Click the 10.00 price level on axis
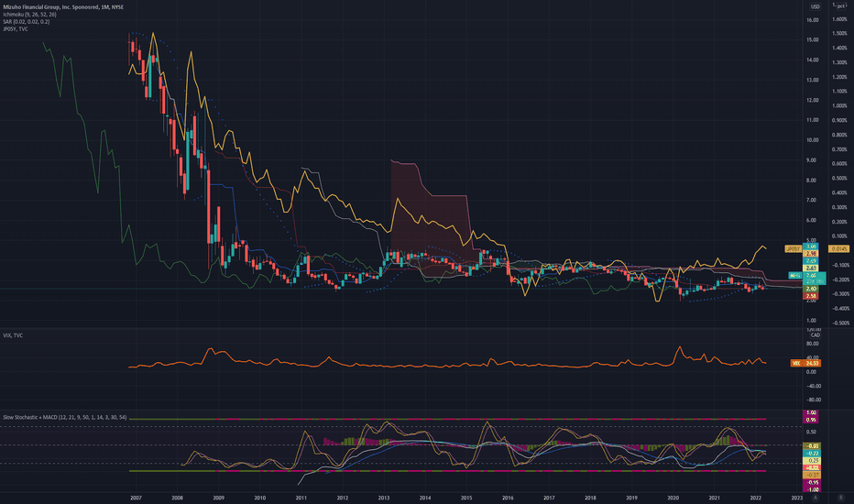 coord(812,140)
